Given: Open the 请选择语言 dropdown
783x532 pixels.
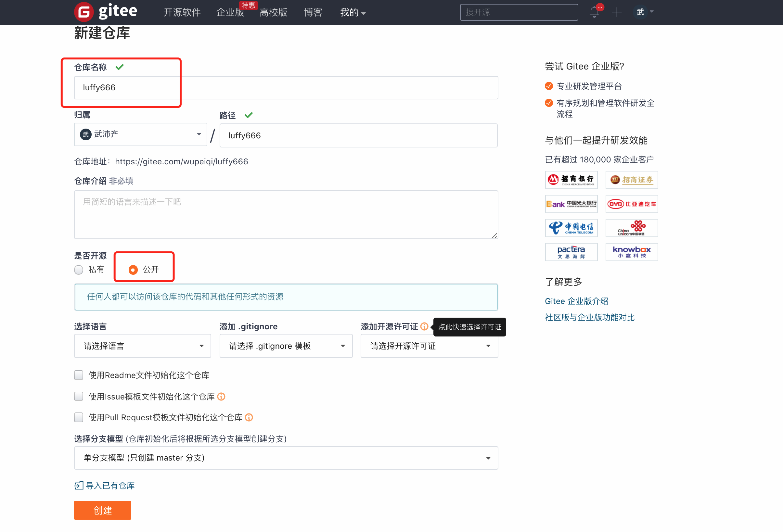Looking at the screenshot, I should [142, 346].
